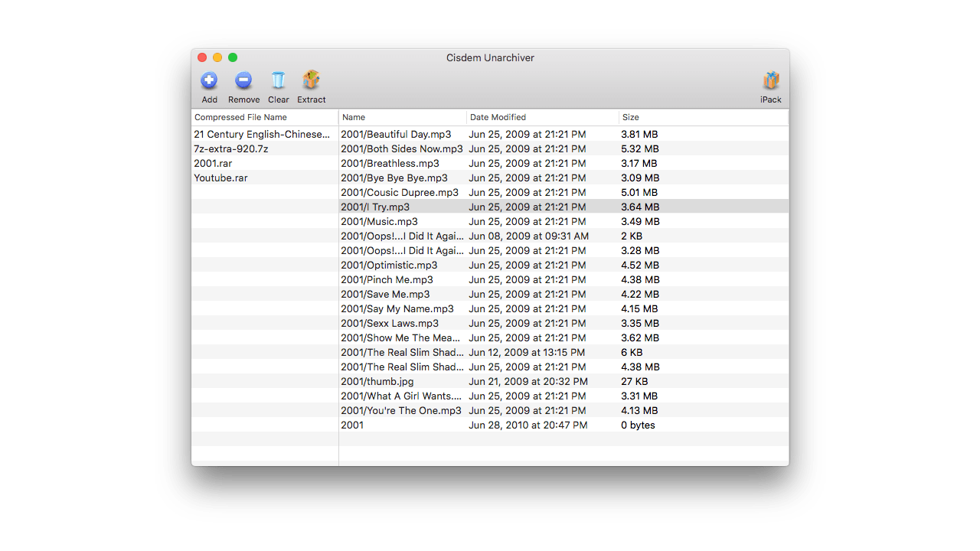980x551 pixels.
Task: Click the Extract toolbar icon
Action: pyautogui.click(x=311, y=80)
